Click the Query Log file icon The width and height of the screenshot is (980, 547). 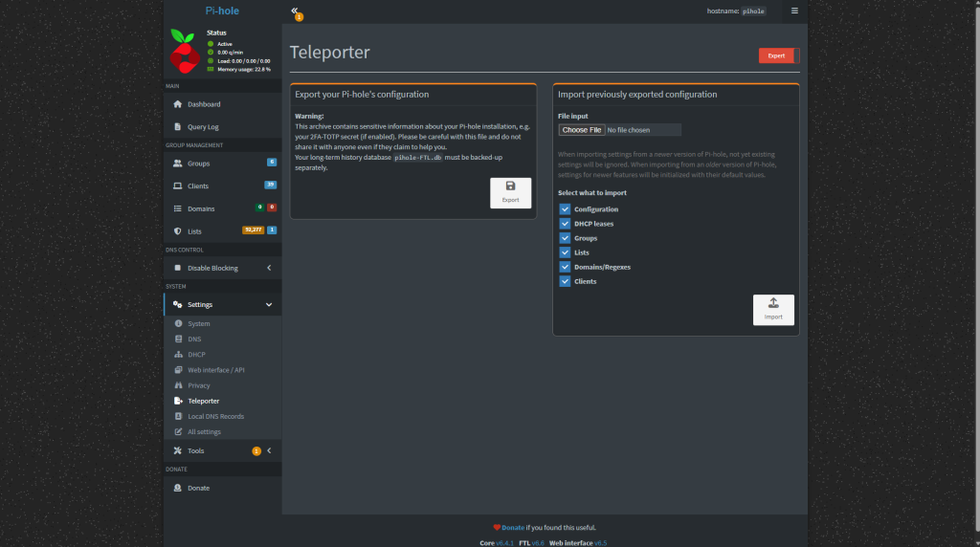[178, 126]
